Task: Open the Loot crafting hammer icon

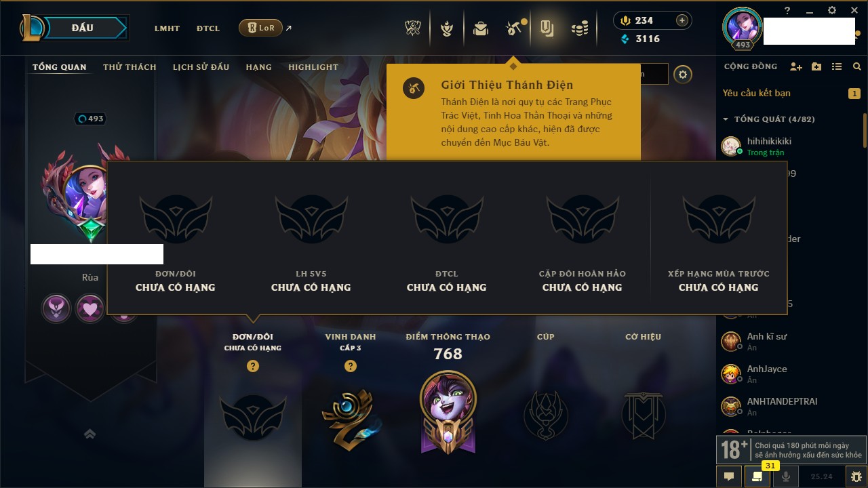Action: (x=513, y=28)
